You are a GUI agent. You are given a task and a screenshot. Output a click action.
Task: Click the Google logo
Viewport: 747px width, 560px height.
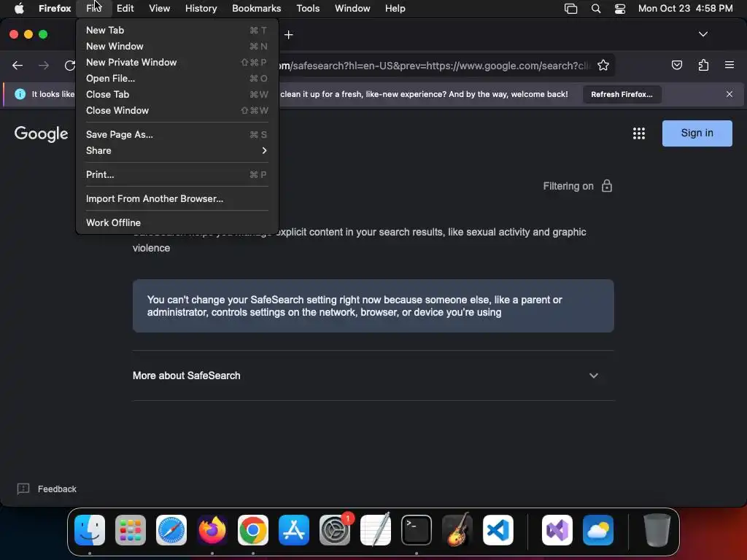[x=41, y=134]
